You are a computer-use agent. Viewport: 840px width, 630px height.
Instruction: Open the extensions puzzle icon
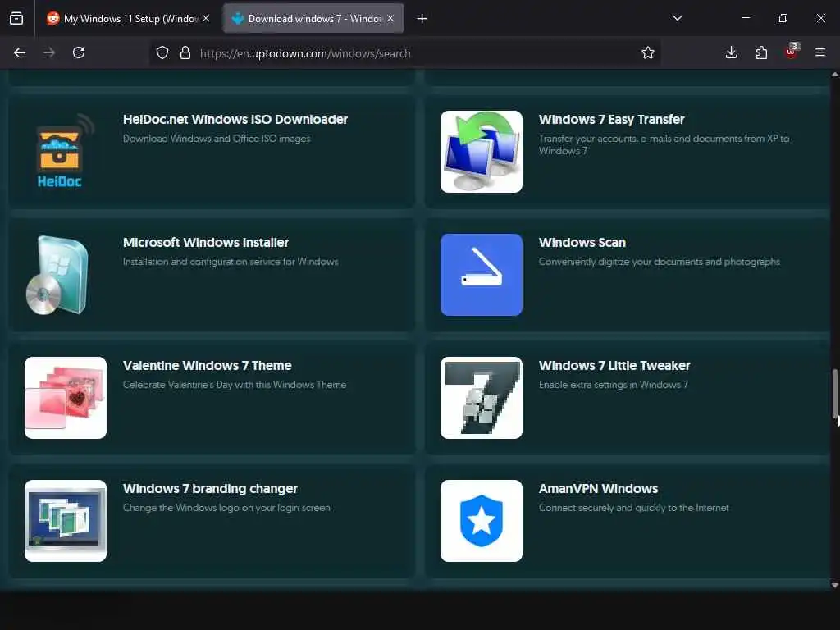pos(761,53)
